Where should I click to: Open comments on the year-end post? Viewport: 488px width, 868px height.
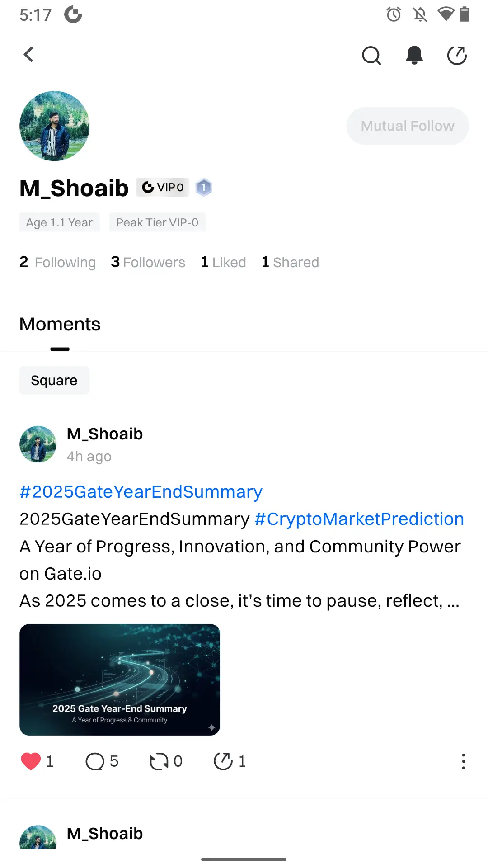[95, 761]
